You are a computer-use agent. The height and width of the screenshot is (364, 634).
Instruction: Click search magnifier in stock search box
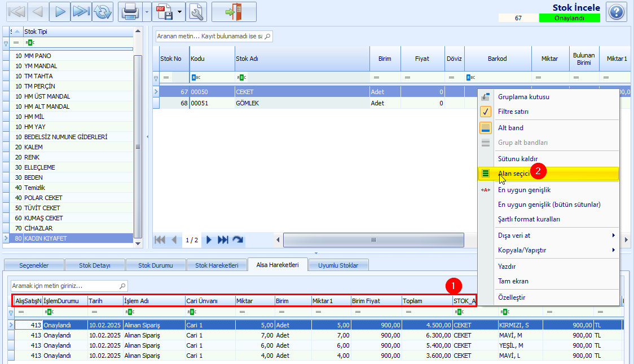click(267, 37)
